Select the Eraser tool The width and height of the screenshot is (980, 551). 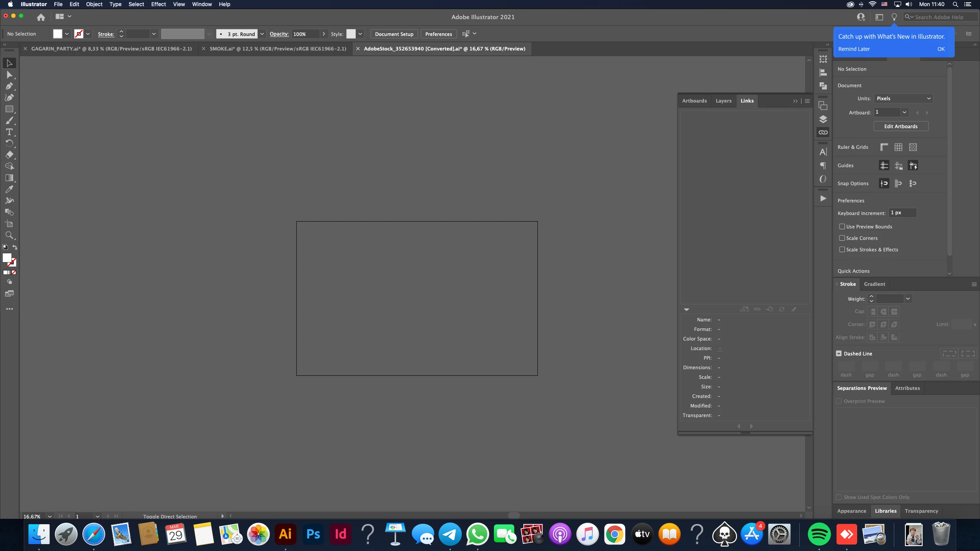point(9,155)
